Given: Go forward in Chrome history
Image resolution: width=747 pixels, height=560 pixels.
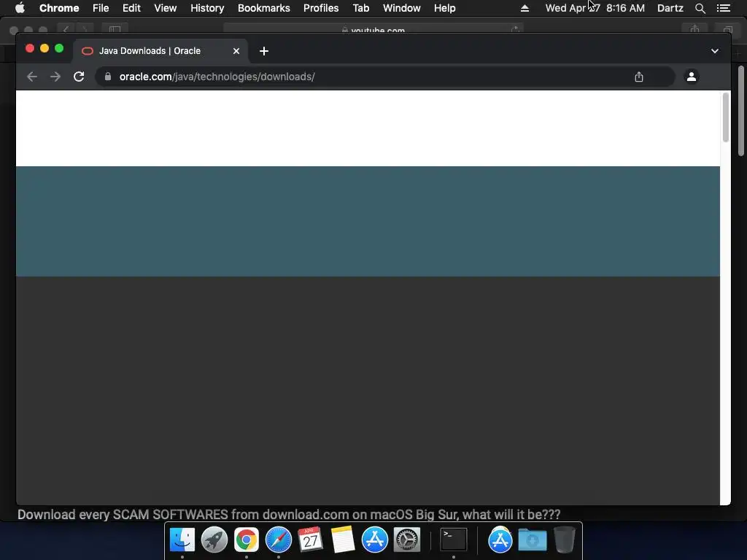Looking at the screenshot, I should click(x=55, y=77).
